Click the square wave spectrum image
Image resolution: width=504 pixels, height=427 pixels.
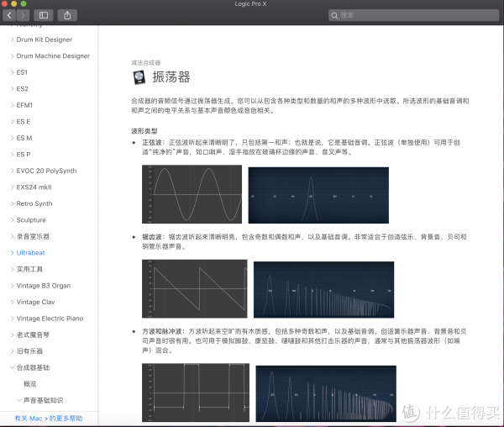(326, 393)
